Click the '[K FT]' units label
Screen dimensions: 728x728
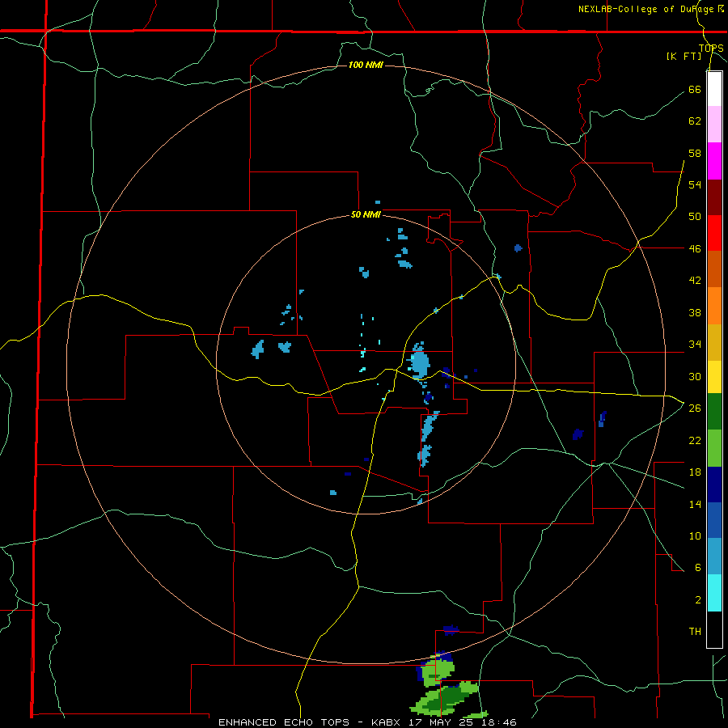point(684,57)
